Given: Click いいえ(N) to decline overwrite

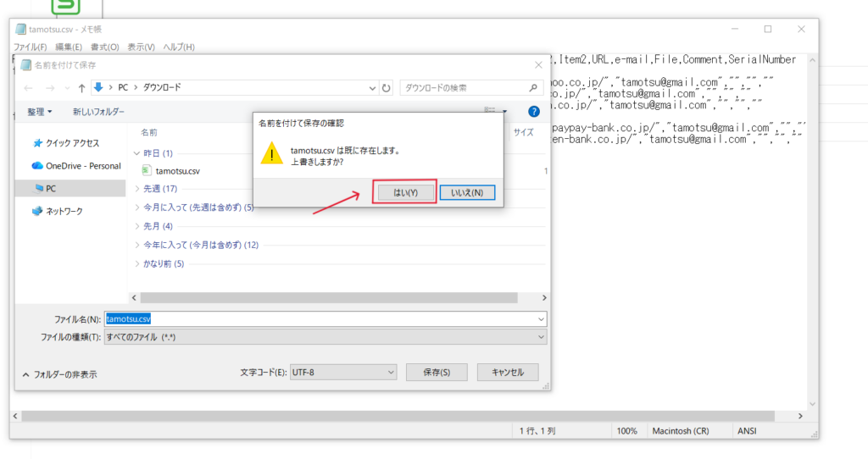Looking at the screenshot, I should (x=467, y=192).
